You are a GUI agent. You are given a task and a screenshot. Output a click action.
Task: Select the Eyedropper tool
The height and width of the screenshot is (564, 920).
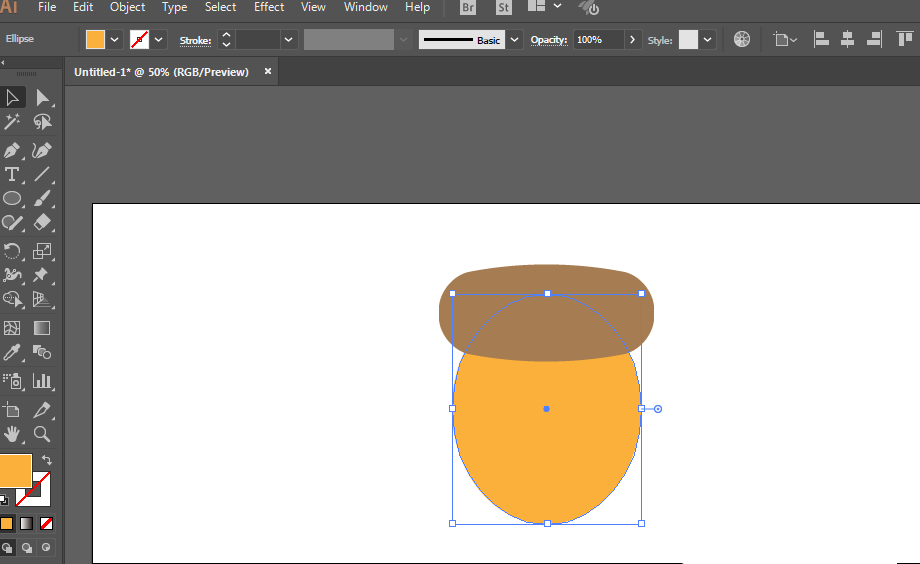(12, 352)
